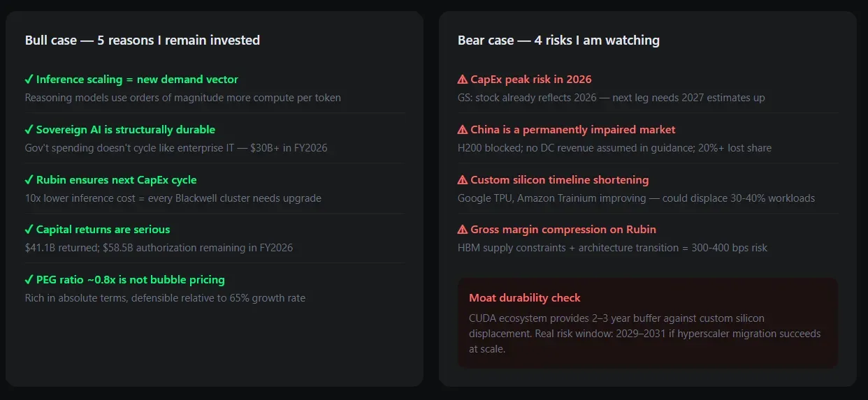Viewport: 868px width, 400px height.
Task: Click the HBM supply constraints description line
Action: pyautogui.click(x=612, y=248)
